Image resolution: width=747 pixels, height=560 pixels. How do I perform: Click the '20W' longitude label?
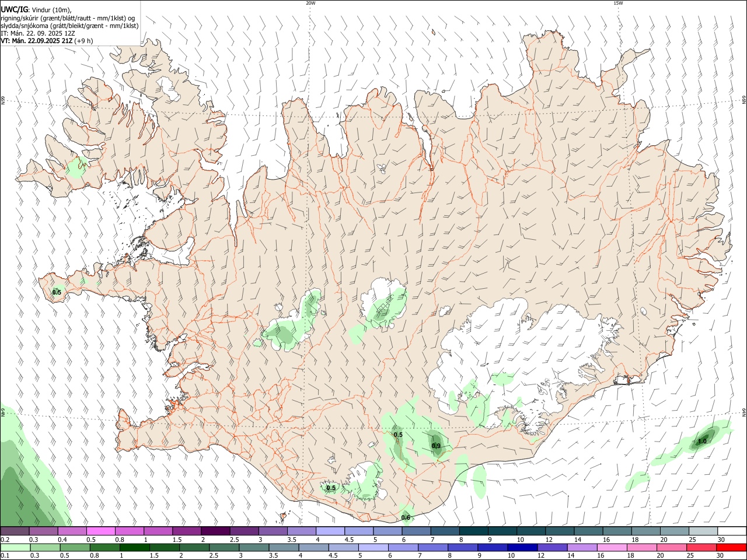pyautogui.click(x=310, y=3)
